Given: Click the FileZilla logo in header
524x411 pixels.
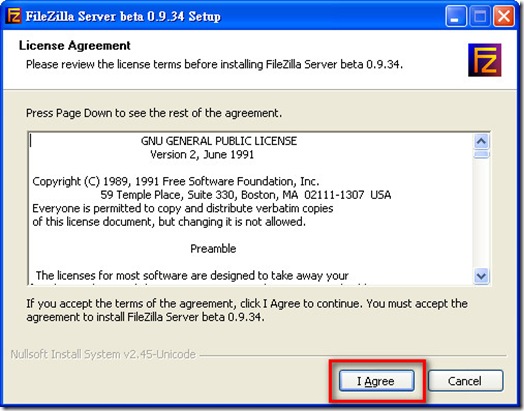Looking at the screenshot, I should point(484,60).
